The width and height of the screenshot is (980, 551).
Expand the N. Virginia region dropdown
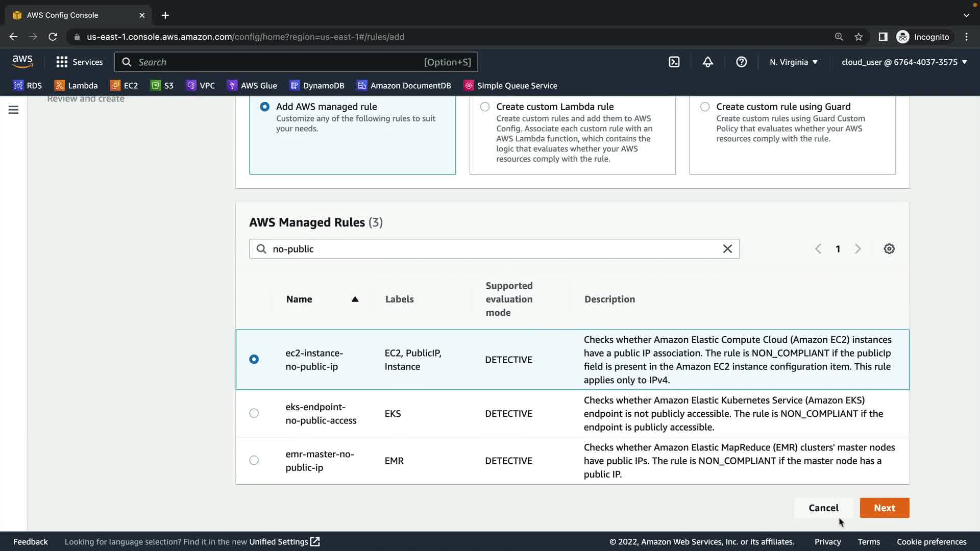click(793, 62)
